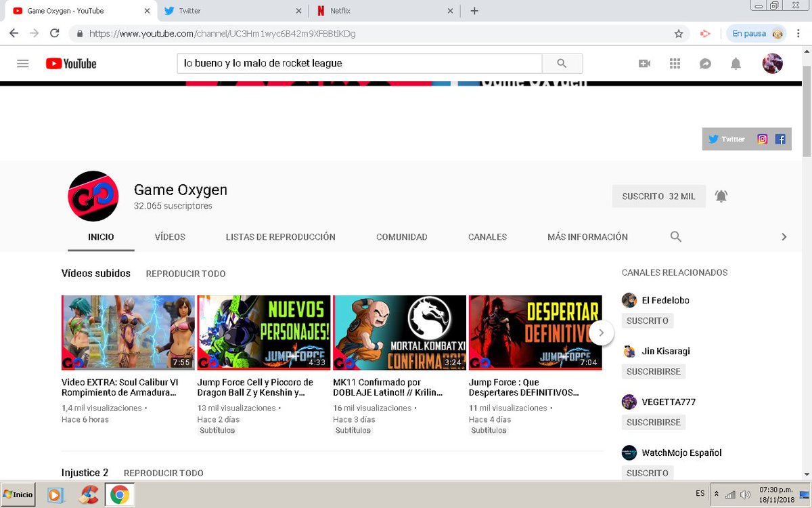Open the YouTube apps grid icon
The height and width of the screenshot is (508, 812).
tap(675, 63)
